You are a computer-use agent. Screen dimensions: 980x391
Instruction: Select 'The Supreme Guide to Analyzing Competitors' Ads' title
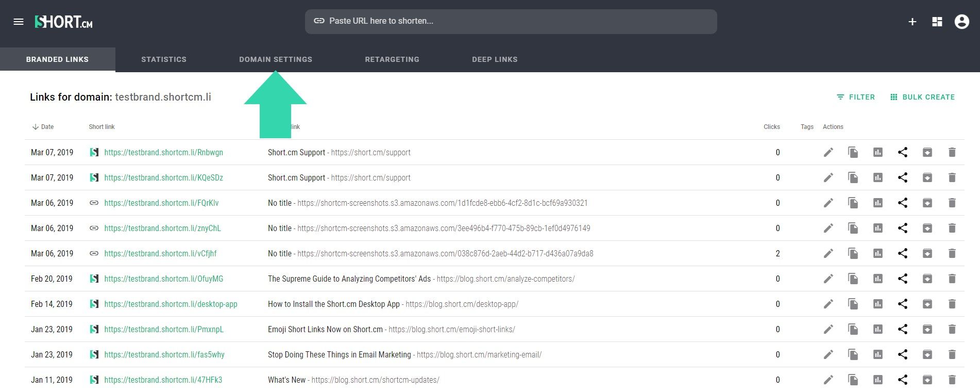349,279
